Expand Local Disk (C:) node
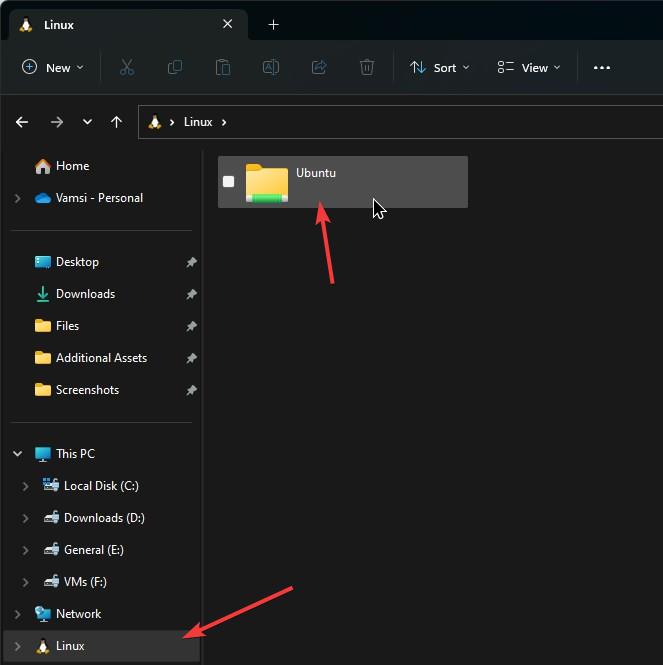 (25, 486)
